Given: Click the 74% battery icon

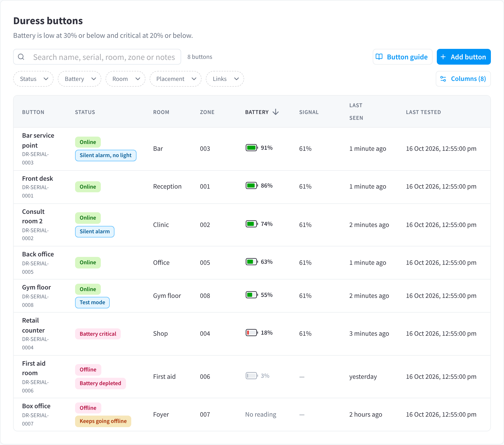Looking at the screenshot, I should click(252, 224).
